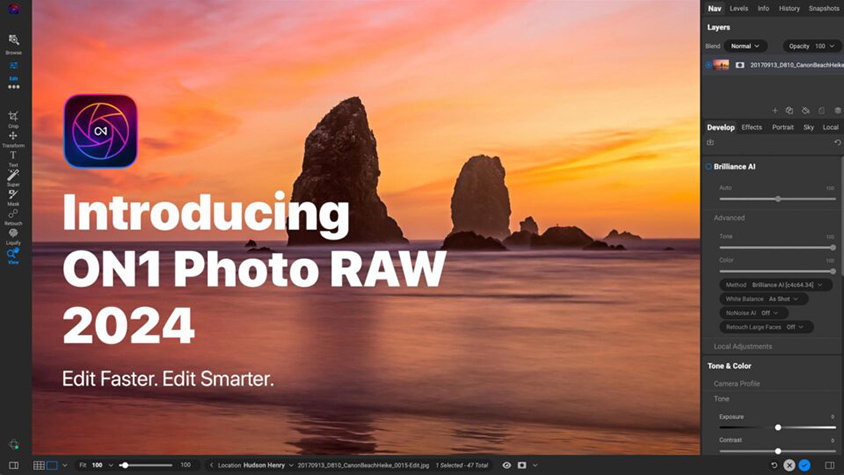The image size is (844, 475).
Task: Toggle preview eye icon in bottom bar
Action: tap(506, 465)
